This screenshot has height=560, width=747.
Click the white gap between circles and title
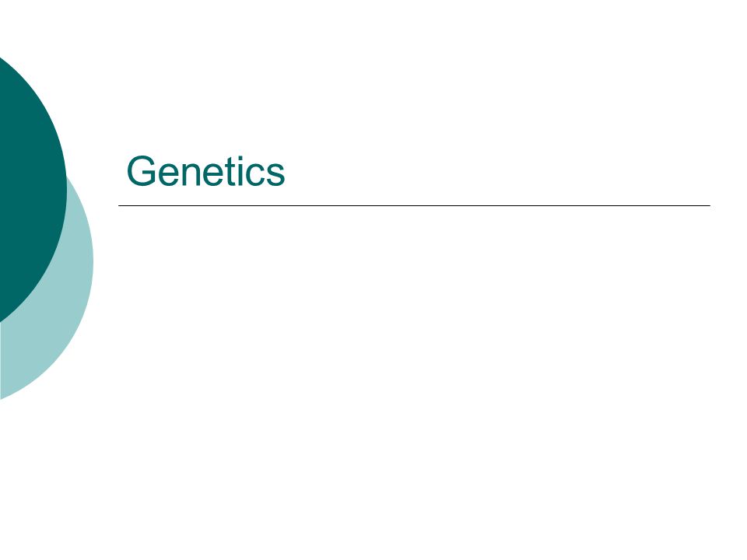tap(106, 215)
